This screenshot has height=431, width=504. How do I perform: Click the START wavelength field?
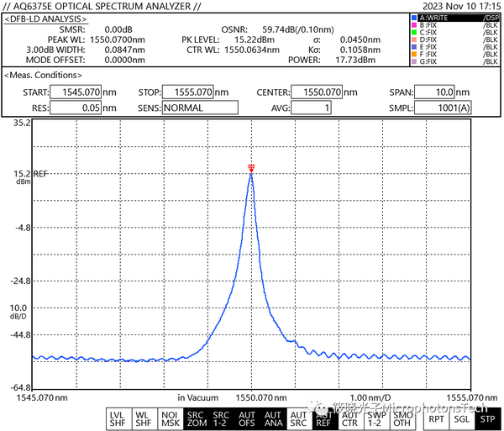pyautogui.click(x=76, y=92)
